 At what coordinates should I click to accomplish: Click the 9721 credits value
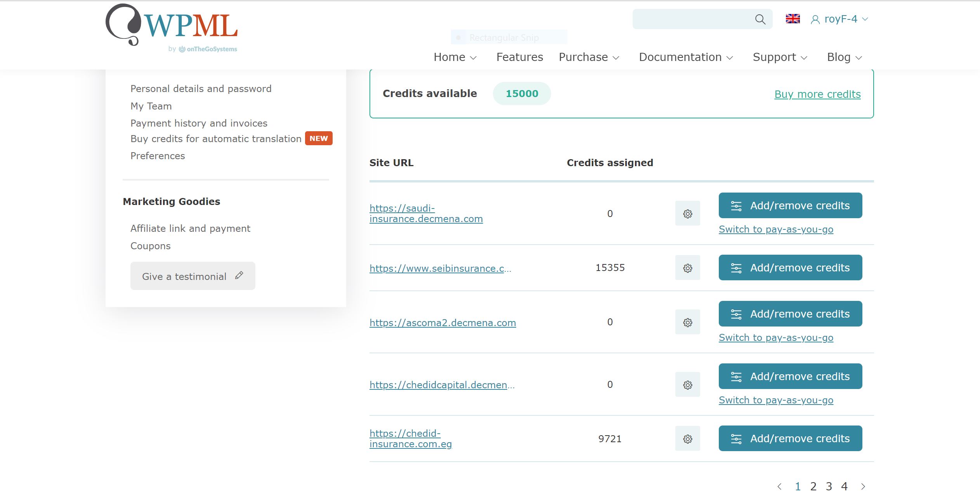click(x=610, y=439)
